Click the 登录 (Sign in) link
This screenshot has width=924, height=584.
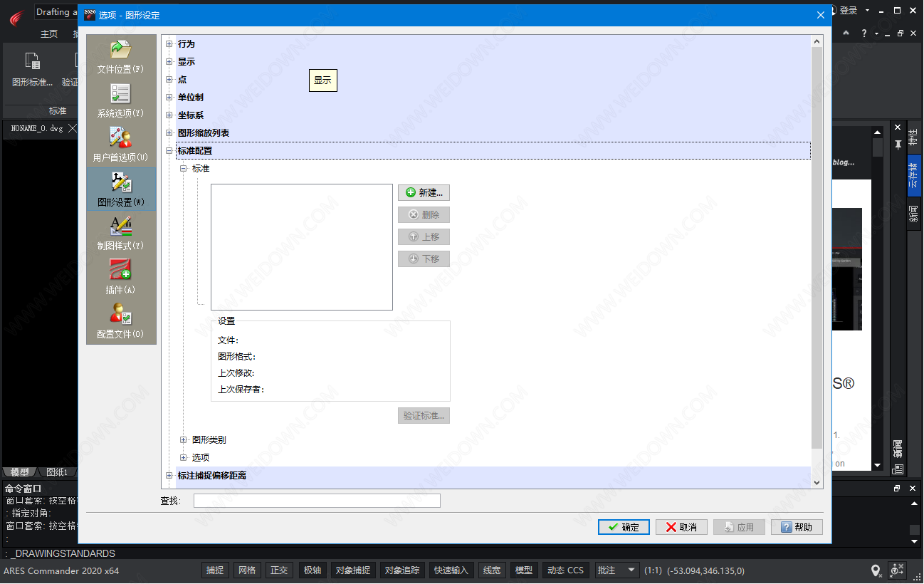point(849,11)
